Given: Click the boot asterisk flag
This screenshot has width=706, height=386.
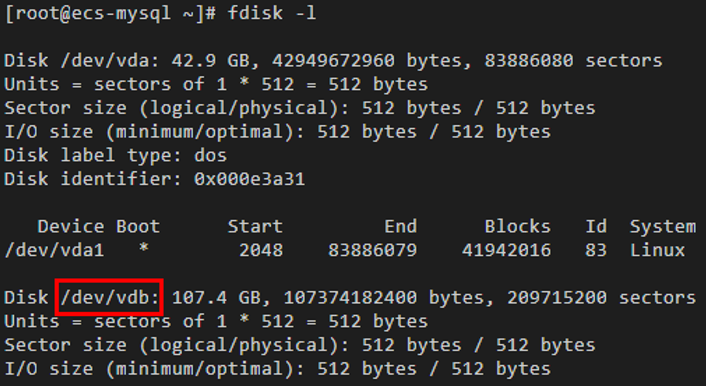Looking at the screenshot, I should click(x=144, y=248).
